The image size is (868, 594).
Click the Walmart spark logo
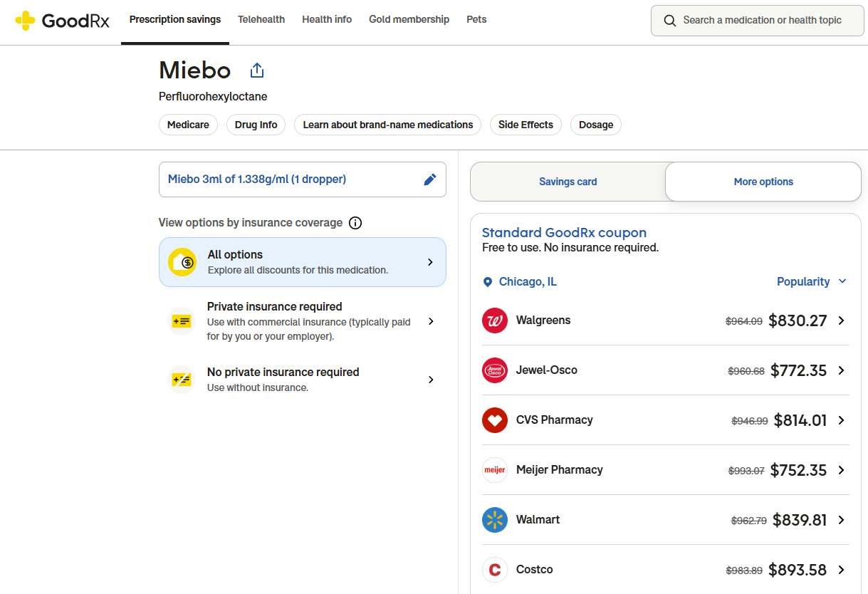pos(494,520)
